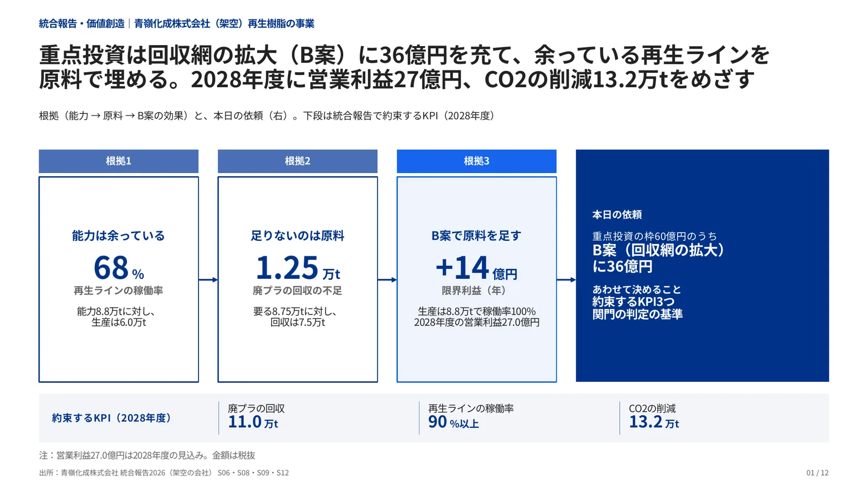Click the 根拠2 header box
The height and width of the screenshot is (488, 868).
tap(297, 161)
